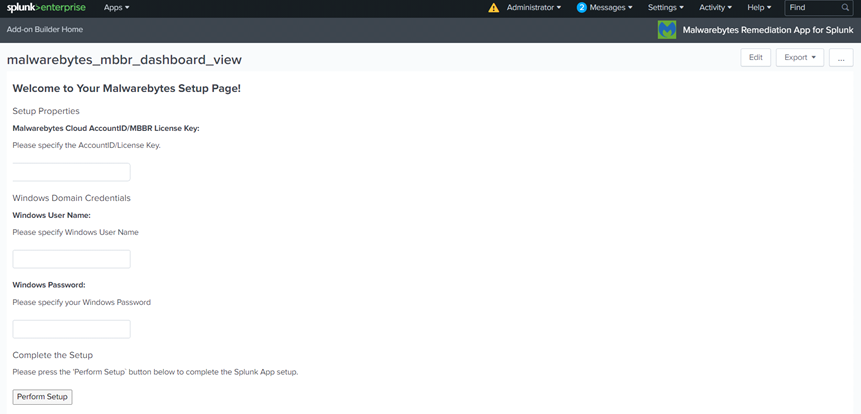Click the 'Welcome to Your Malwarebytes Setup Page!' heading

click(x=126, y=88)
